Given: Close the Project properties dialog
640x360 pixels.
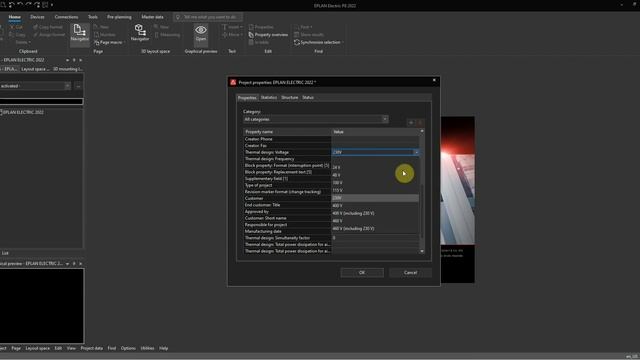Looking at the screenshot, I should pyautogui.click(x=434, y=80).
